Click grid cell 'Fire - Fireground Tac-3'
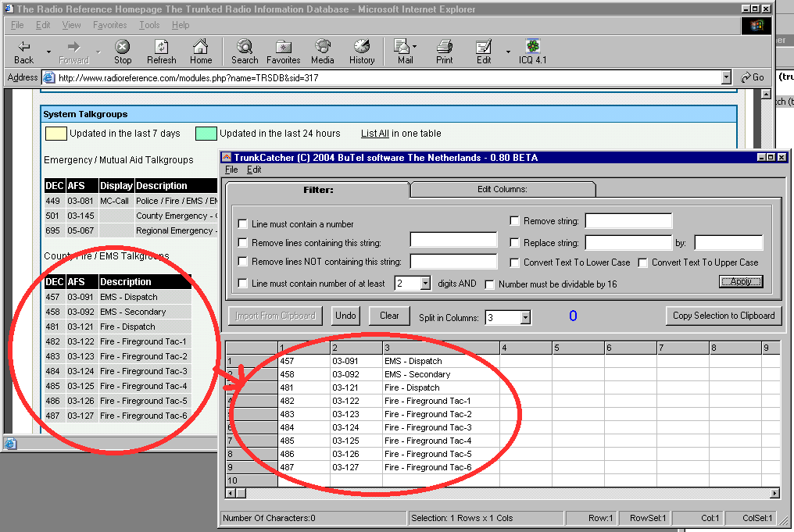 (441, 427)
